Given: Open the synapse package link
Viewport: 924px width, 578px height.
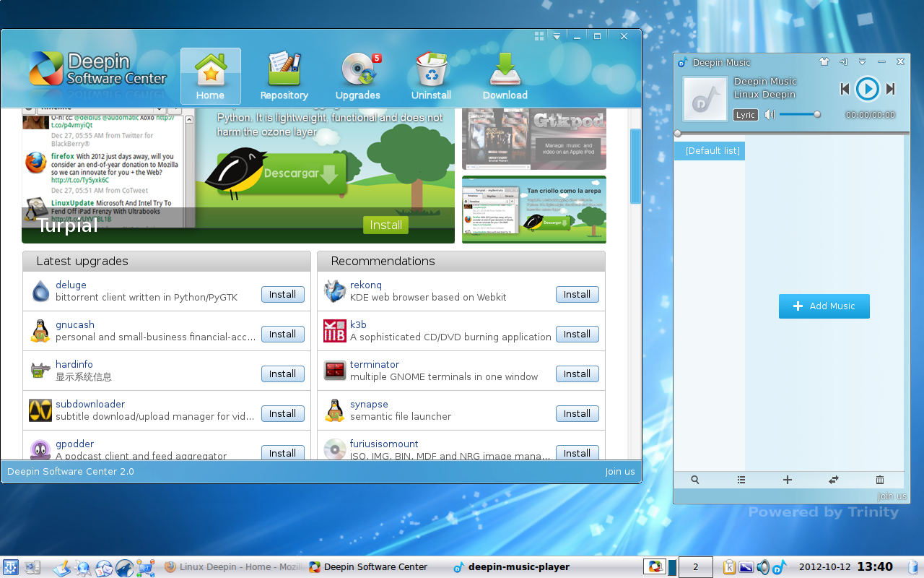Looking at the screenshot, I should (369, 404).
